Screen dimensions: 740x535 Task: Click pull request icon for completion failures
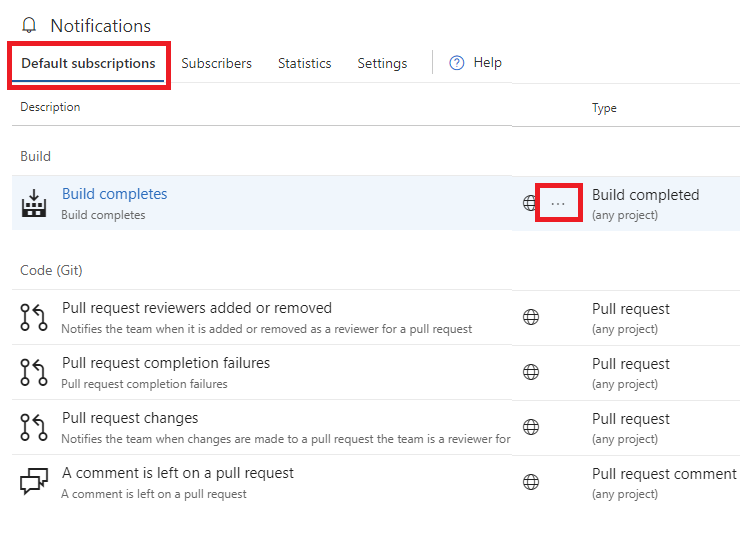[x=34, y=372]
